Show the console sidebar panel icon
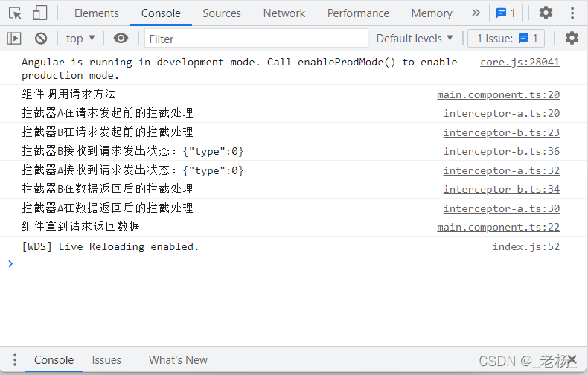Screen dimensions: 588x375 pyautogui.click(x=14, y=38)
